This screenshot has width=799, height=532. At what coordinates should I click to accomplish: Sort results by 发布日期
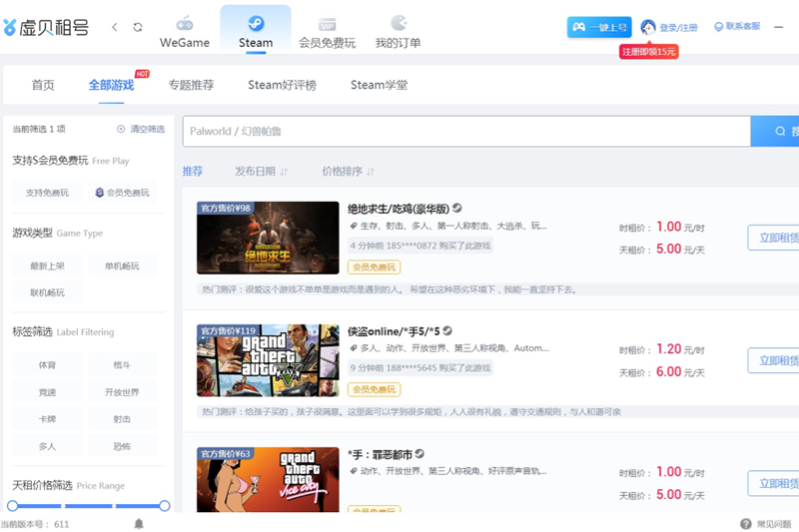coord(261,171)
